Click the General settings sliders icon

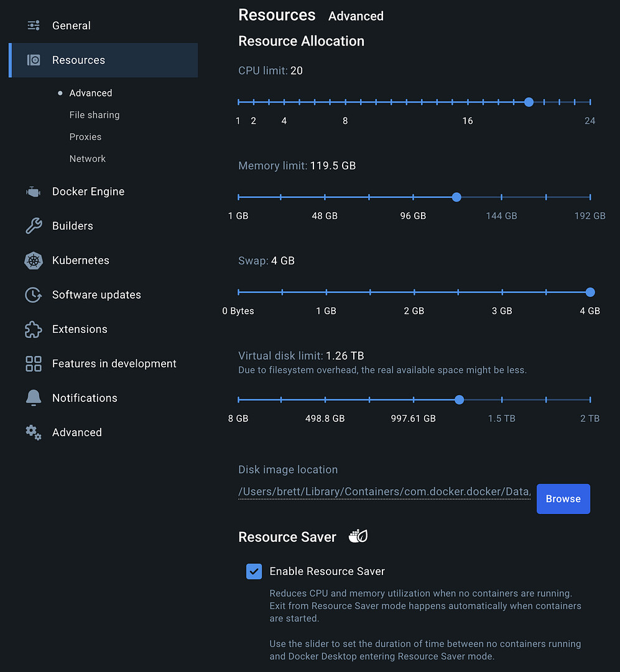tap(34, 26)
